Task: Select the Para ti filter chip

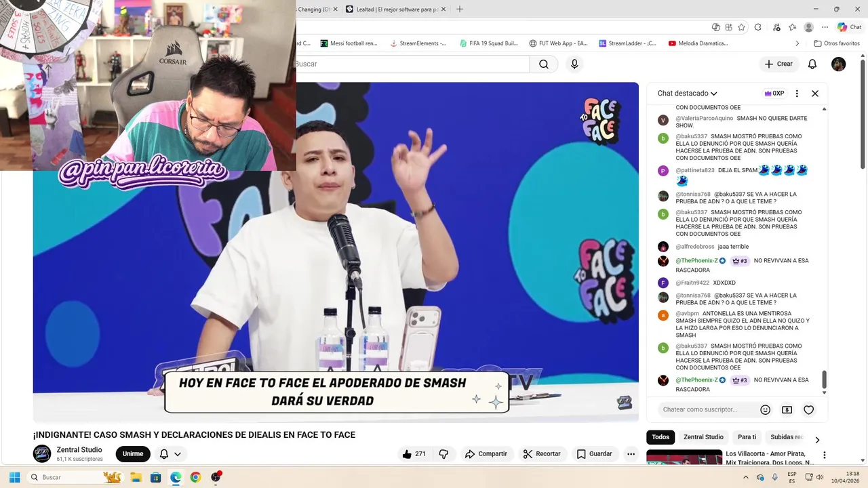Action: click(747, 437)
